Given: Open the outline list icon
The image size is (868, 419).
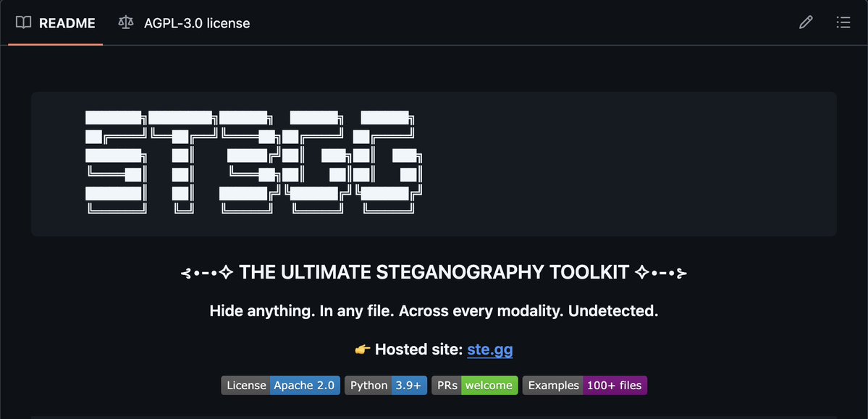Looking at the screenshot, I should [x=843, y=22].
